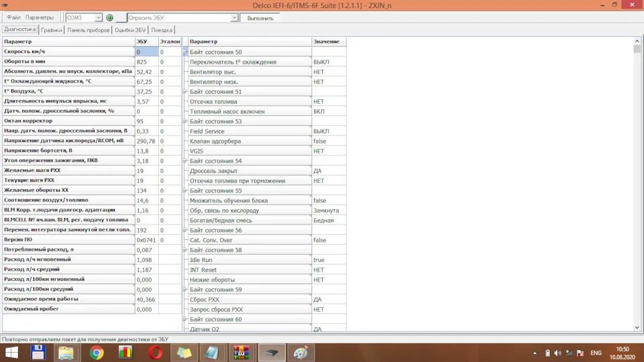Collapse the Байт состояния 54 node
Image resolution: width=644 pixels, height=362 pixels.
pyautogui.click(x=184, y=161)
